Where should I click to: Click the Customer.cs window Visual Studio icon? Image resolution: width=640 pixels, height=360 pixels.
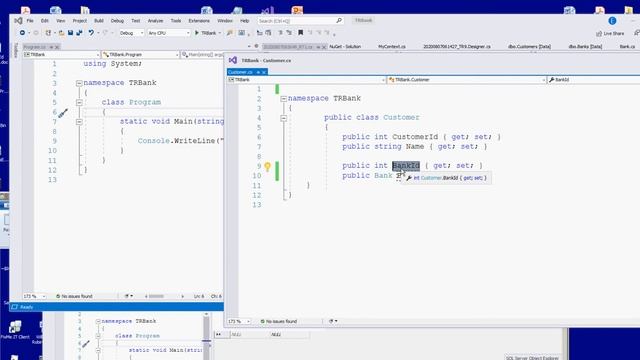[x=233, y=60]
